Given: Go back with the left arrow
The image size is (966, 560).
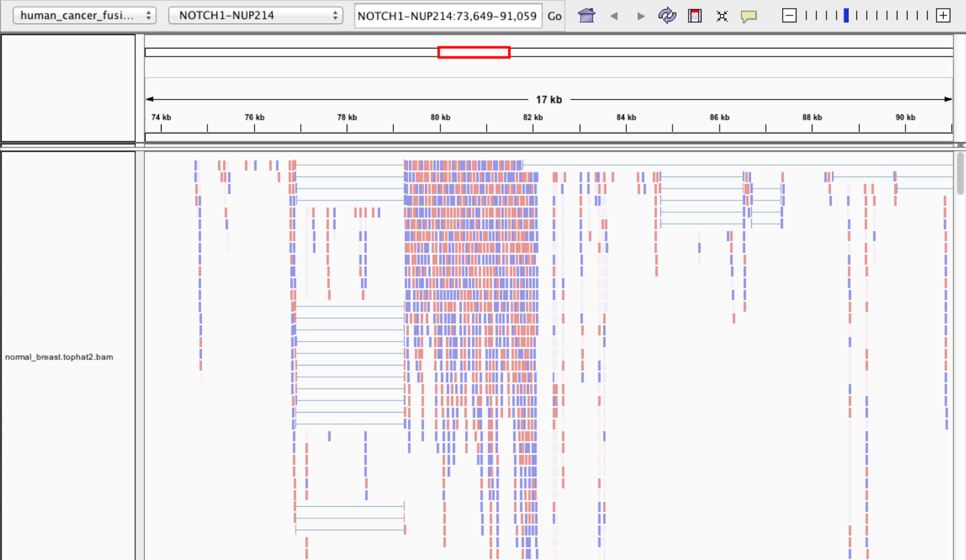Looking at the screenshot, I should click(x=614, y=15).
